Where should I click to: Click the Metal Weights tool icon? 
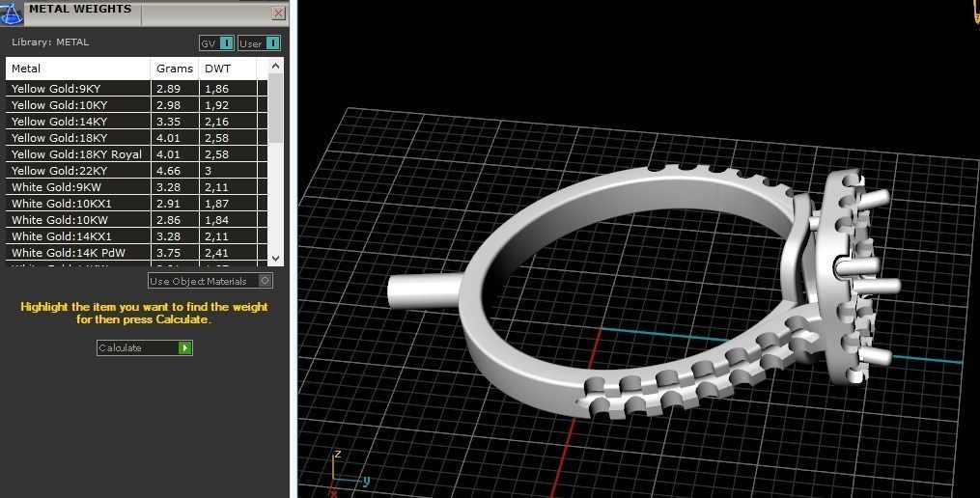pos(12,13)
